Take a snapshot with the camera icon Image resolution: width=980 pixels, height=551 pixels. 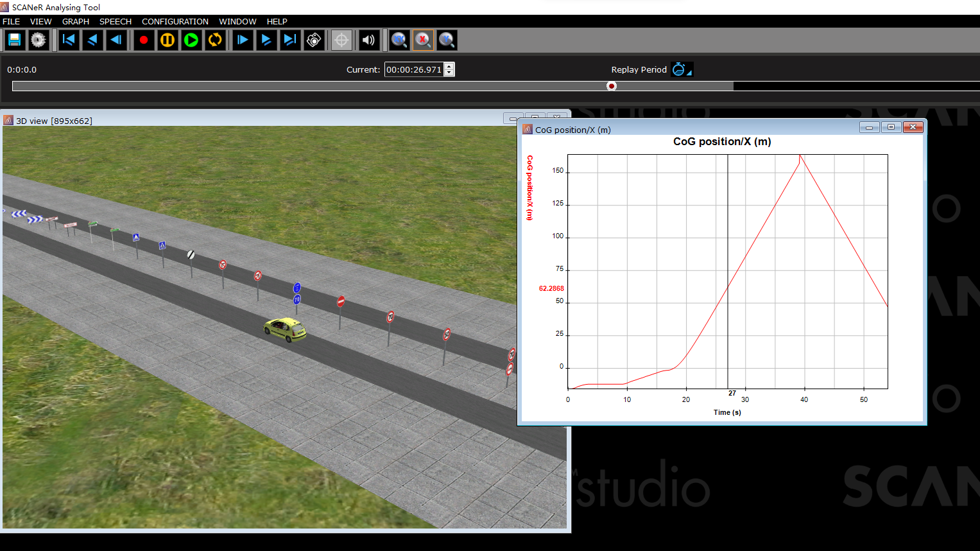314,40
